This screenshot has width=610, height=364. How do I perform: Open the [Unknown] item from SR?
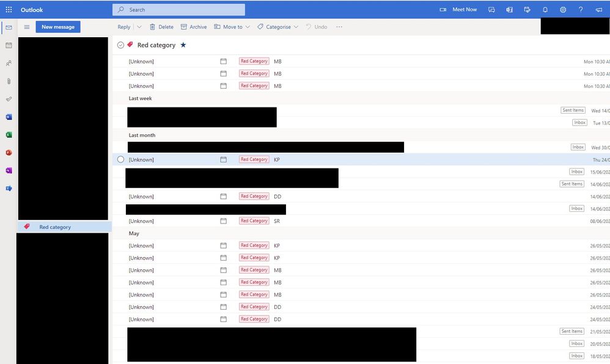click(x=141, y=221)
